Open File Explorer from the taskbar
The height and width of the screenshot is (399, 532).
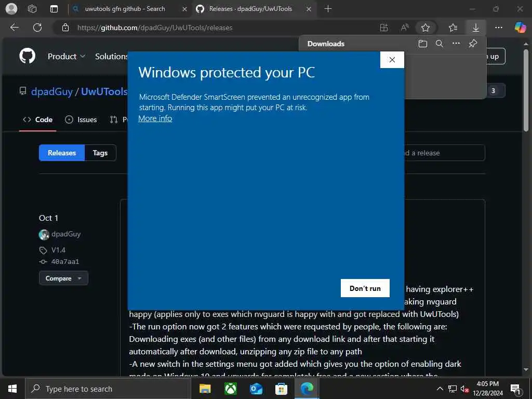point(205,389)
